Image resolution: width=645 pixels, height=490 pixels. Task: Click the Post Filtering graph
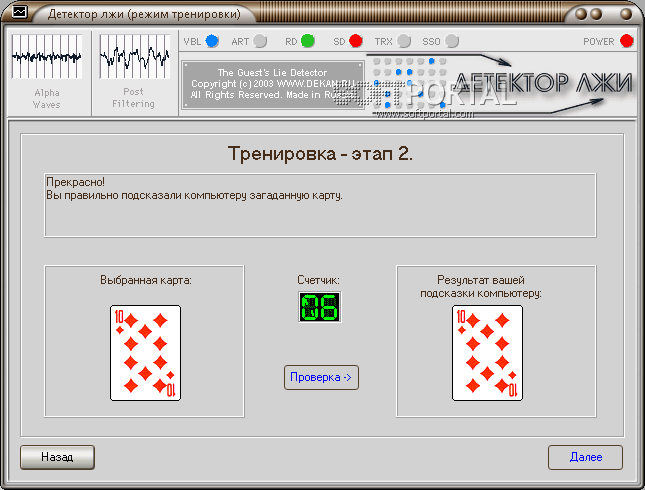tap(135, 56)
